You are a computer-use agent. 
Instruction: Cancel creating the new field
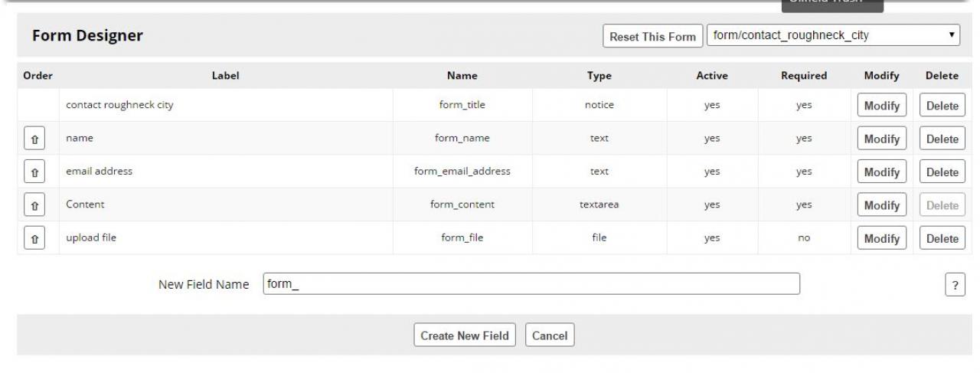point(550,335)
